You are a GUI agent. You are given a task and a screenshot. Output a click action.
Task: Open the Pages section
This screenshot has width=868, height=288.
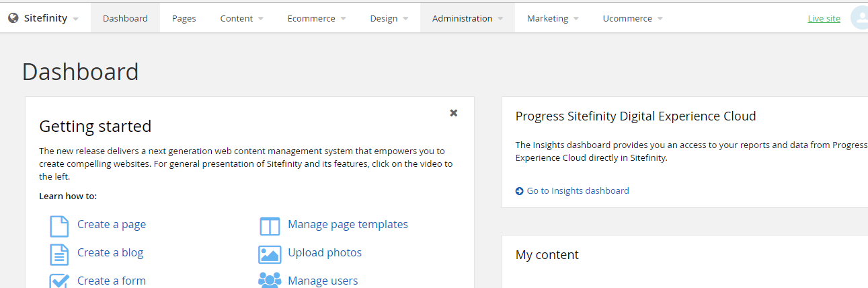[x=184, y=18]
